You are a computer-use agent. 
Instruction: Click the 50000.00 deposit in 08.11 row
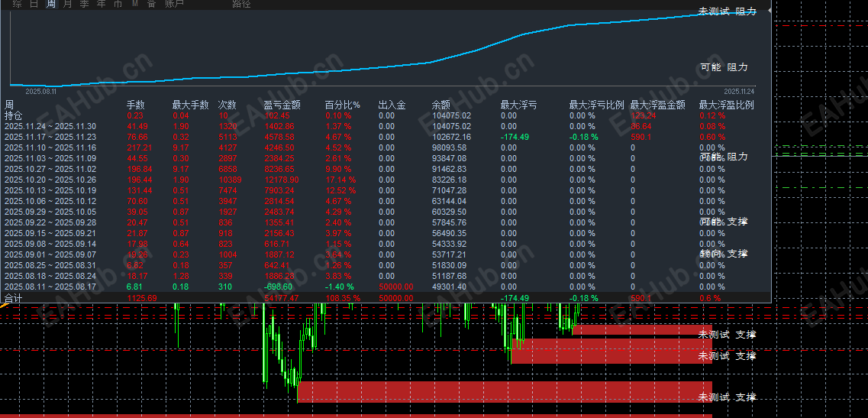point(395,287)
